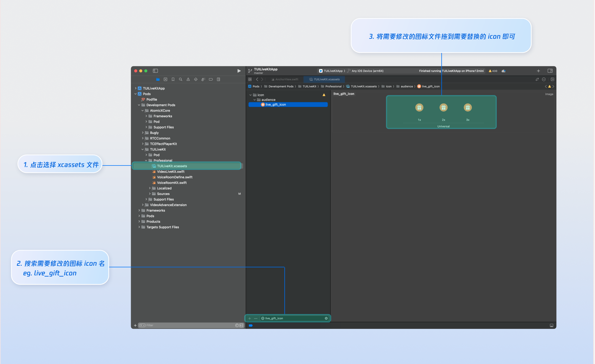This screenshot has height=364, width=595.
Task: Collapse the Professional folder
Action: tap(146, 160)
